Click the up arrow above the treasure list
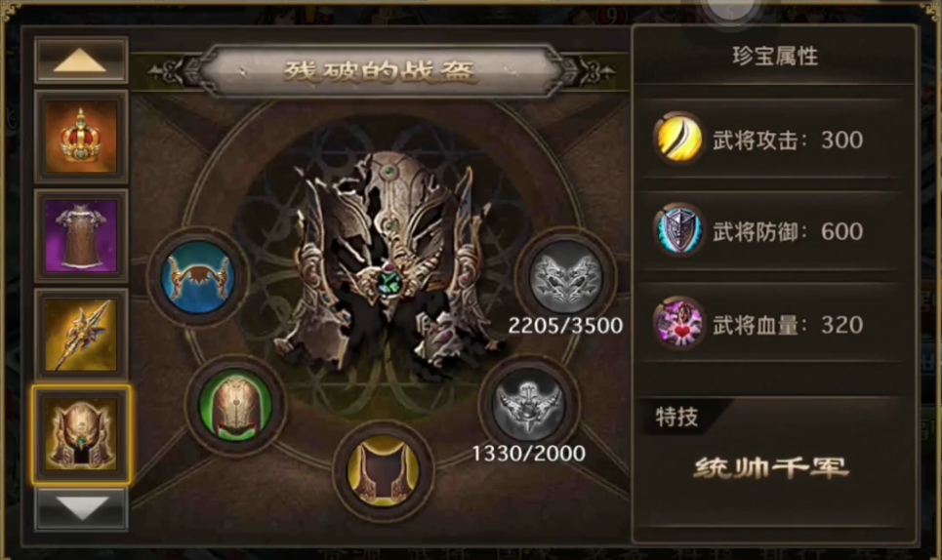 (x=81, y=60)
